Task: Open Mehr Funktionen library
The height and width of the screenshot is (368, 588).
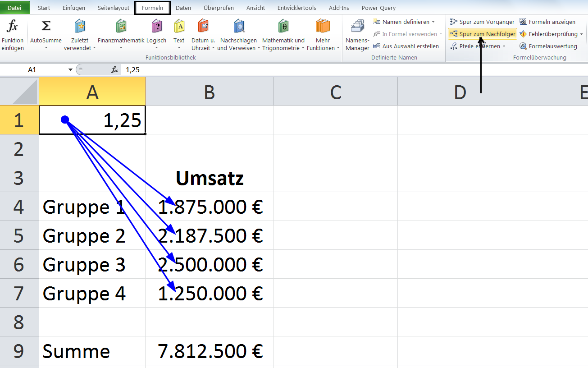Action: [323, 35]
